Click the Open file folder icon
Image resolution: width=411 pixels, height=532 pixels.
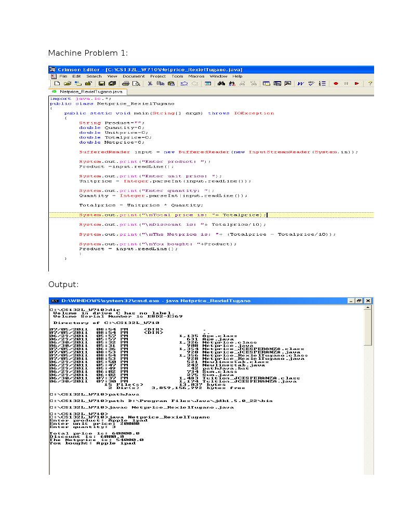(67, 83)
